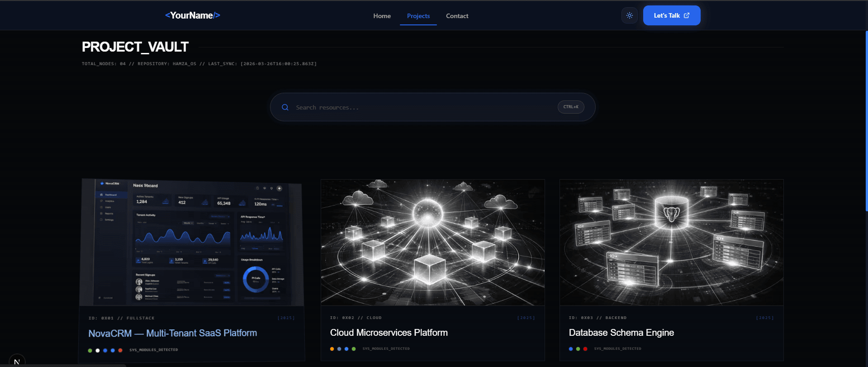Click the magnifier search icon

[285, 107]
